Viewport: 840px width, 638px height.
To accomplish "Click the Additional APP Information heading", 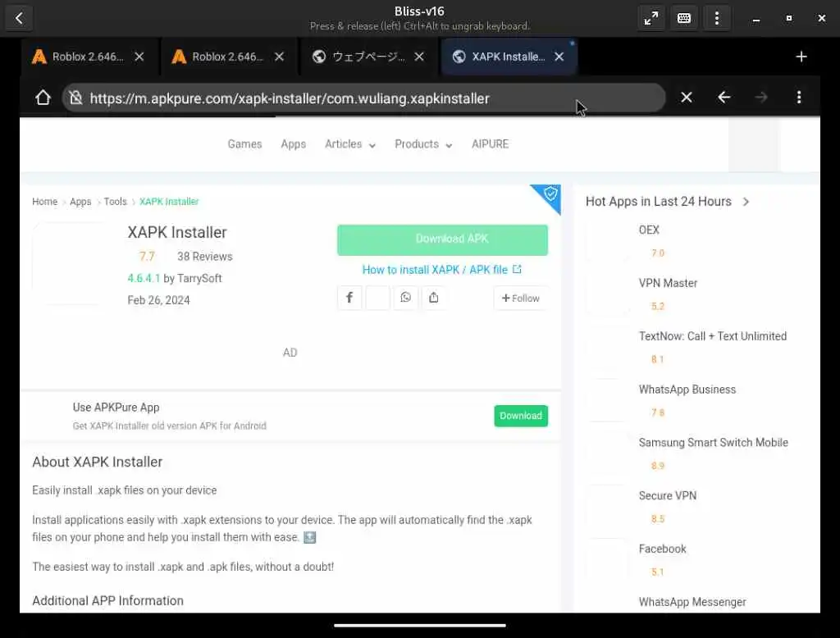I will pos(107,600).
